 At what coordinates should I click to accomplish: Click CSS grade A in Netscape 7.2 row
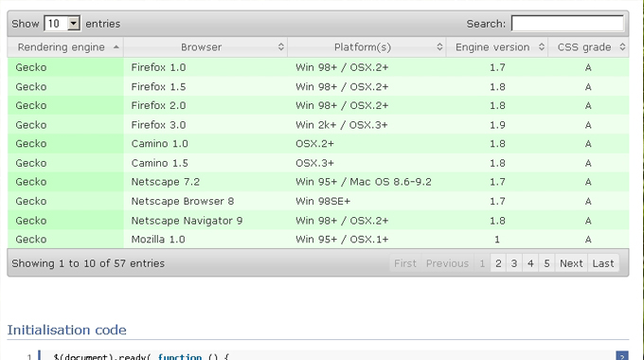click(x=588, y=182)
